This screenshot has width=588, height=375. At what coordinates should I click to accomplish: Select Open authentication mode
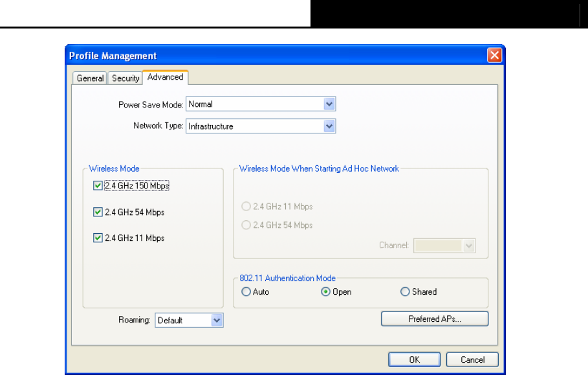(325, 291)
